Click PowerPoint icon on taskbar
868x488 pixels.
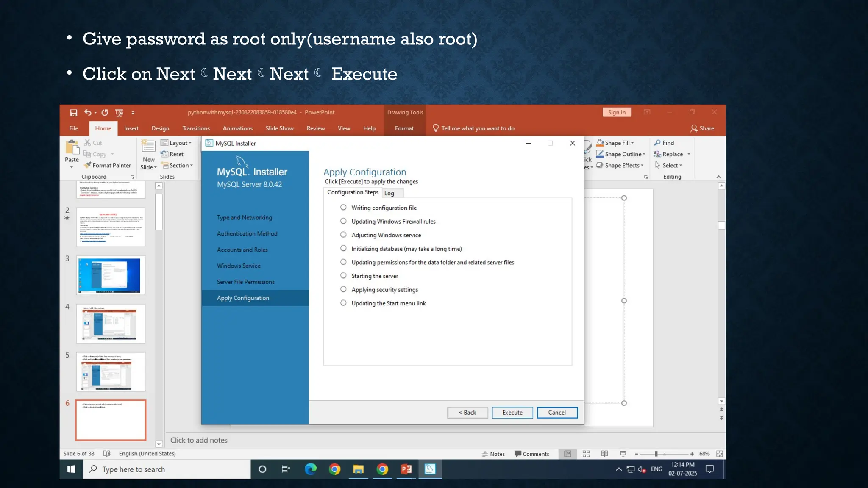pyautogui.click(x=406, y=469)
